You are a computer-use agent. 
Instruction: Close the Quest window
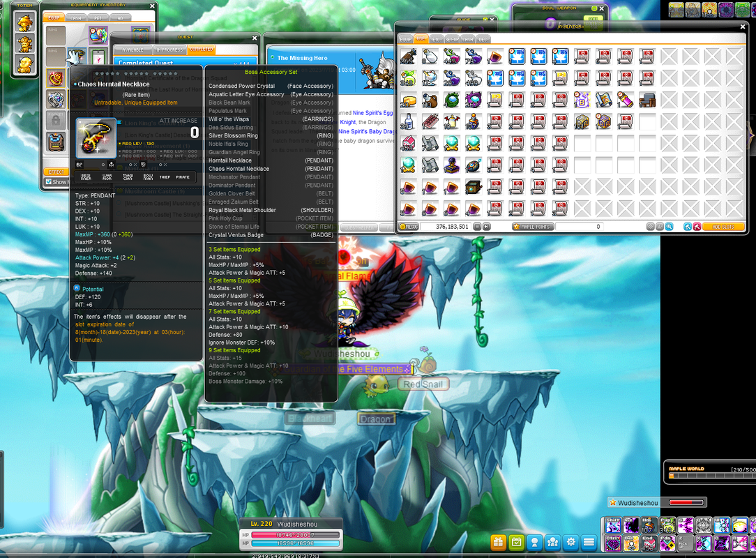[255, 38]
